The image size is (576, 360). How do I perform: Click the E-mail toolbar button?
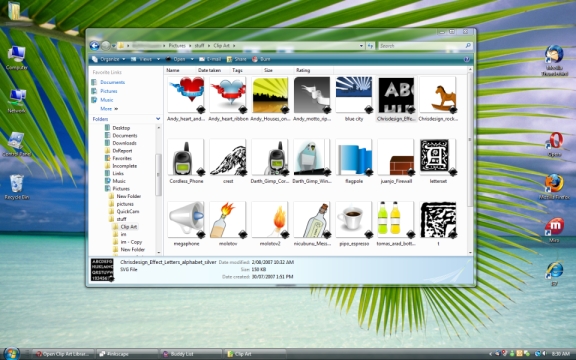tap(210, 59)
